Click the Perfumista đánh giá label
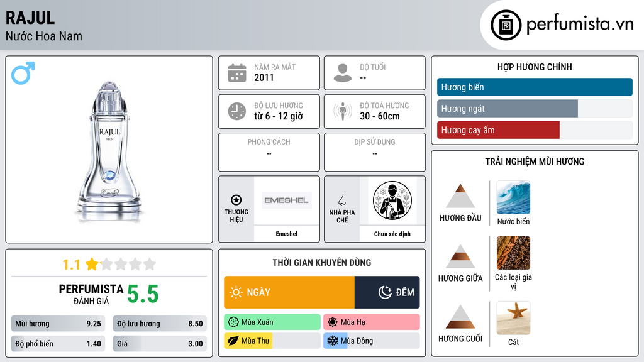 91,294
